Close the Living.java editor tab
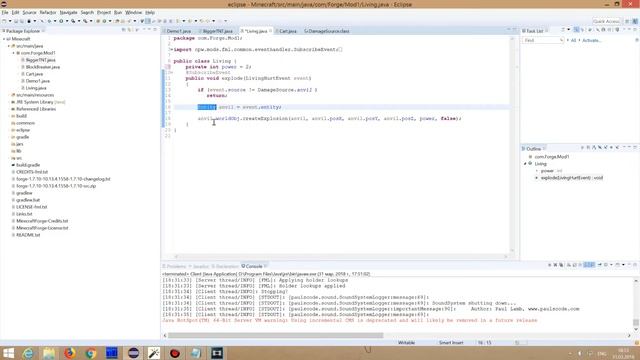The width and height of the screenshot is (640, 360). tap(270, 31)
